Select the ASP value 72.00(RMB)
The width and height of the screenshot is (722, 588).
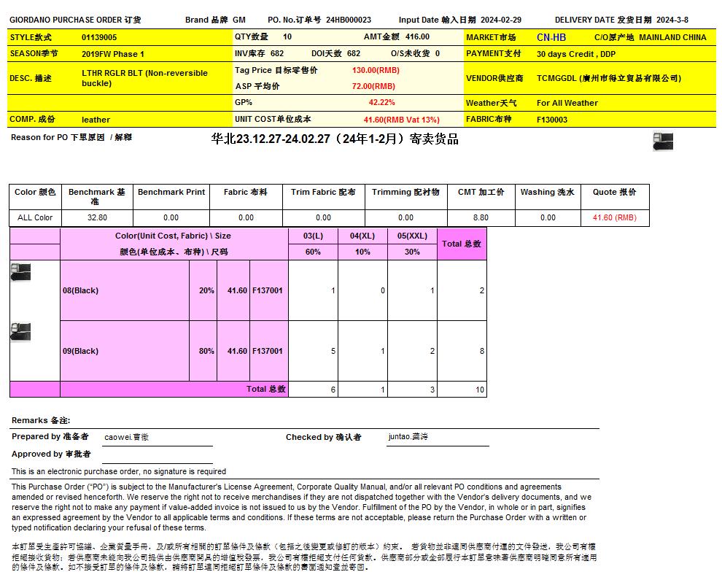pyautogui.click(x=373, y=86)
